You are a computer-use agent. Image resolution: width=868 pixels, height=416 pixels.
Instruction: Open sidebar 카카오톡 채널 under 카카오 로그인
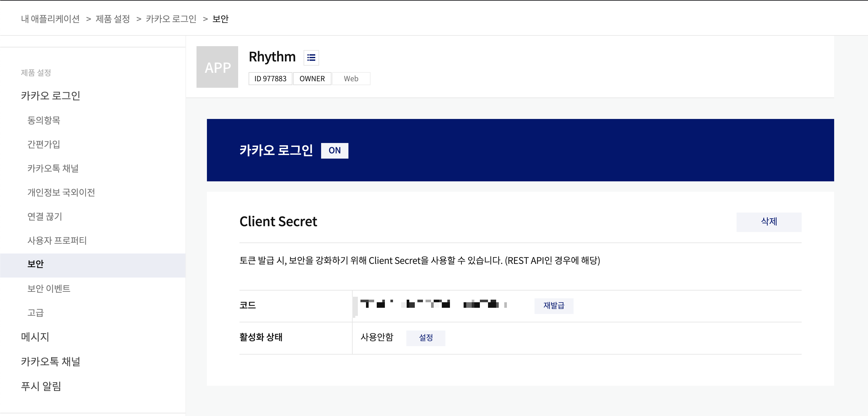click(53, 168)
